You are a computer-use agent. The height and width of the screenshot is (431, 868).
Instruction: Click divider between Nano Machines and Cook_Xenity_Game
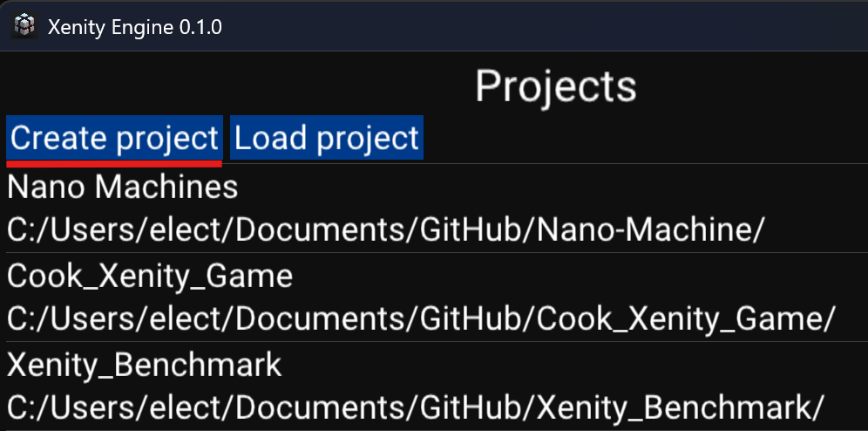tap(434, 253)
